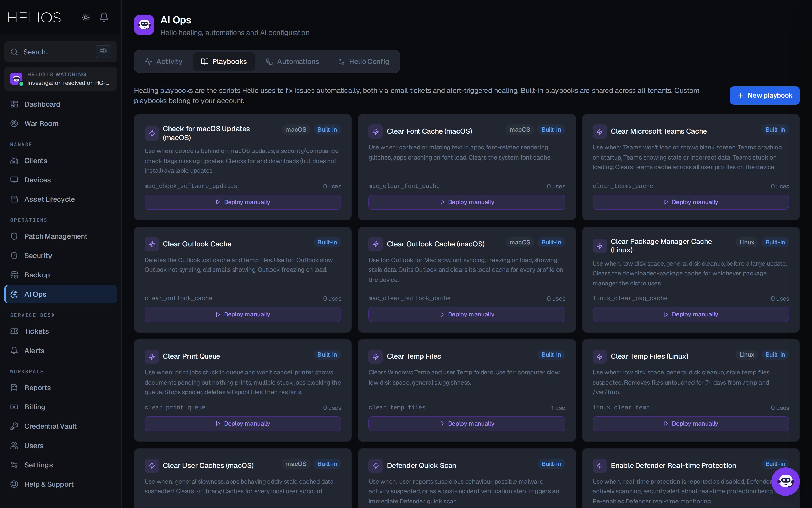This screenshot has width=812, height=508.
Task: Open the Helio Config tab
Action: point(364,61)
